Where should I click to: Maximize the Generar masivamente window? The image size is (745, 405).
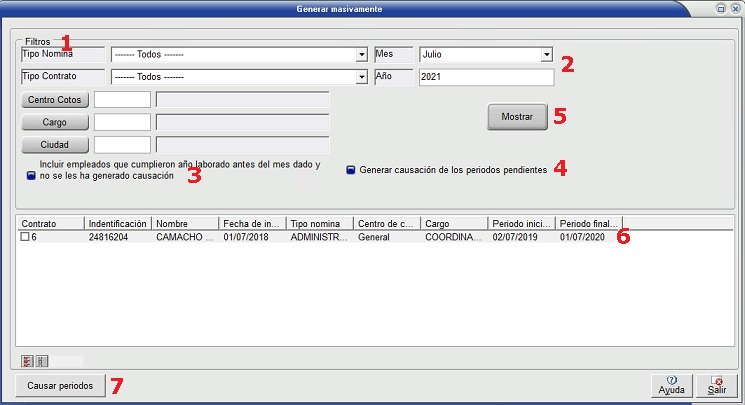click(x=720, y=8)
